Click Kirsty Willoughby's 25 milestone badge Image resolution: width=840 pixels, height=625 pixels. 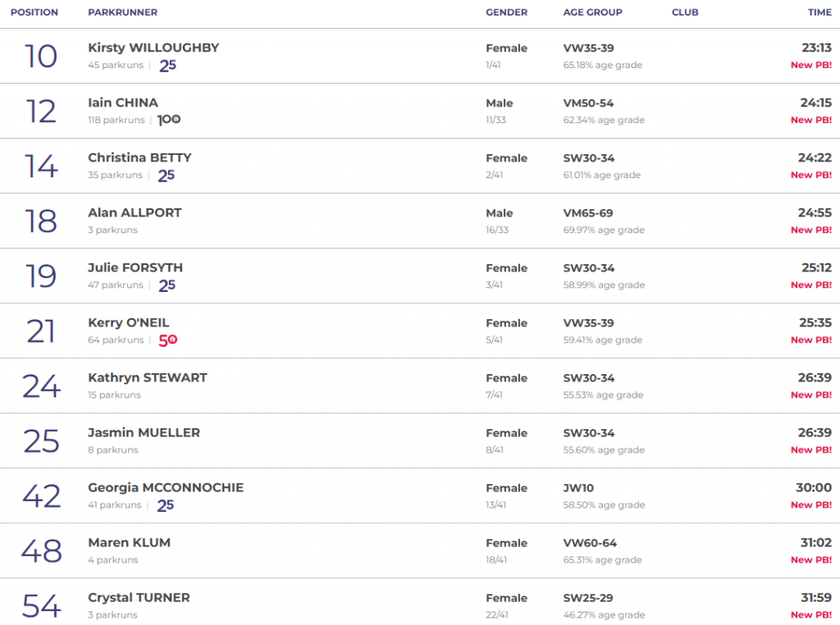tap(167, 66)
